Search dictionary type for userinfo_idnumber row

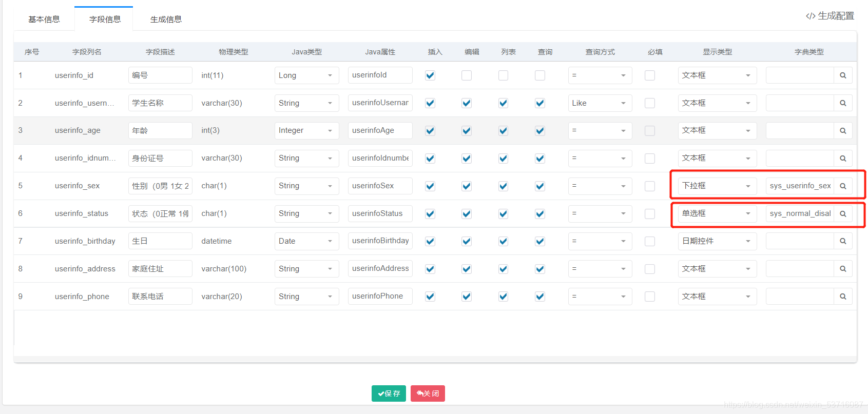point(843,159)
